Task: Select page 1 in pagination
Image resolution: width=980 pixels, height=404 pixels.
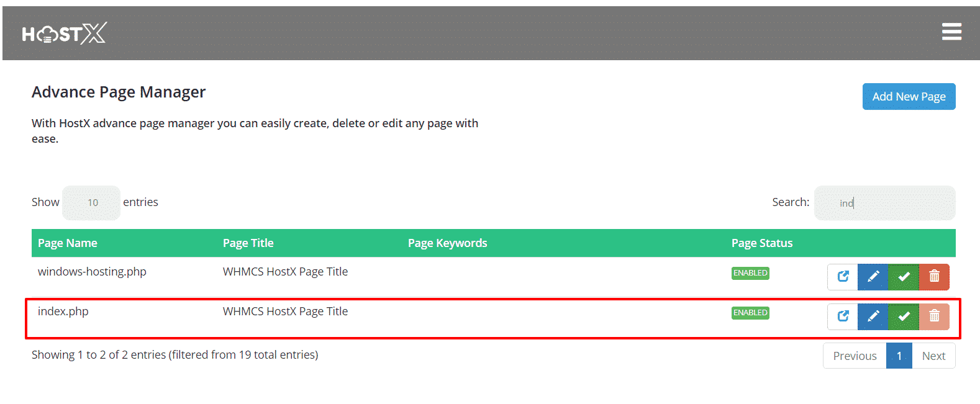Action: (899, 356)
